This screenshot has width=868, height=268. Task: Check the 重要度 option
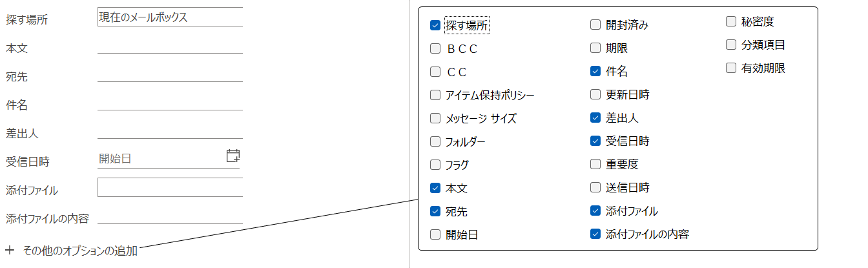595,164
